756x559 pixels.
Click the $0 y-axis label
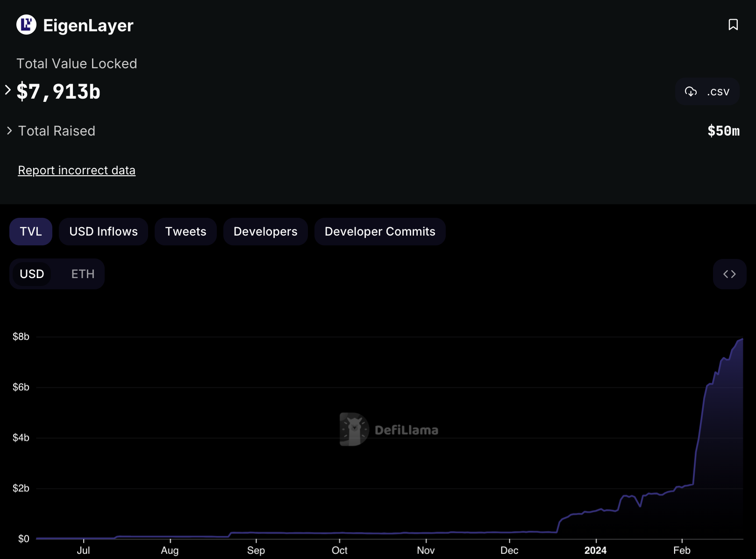click(24, 539)
